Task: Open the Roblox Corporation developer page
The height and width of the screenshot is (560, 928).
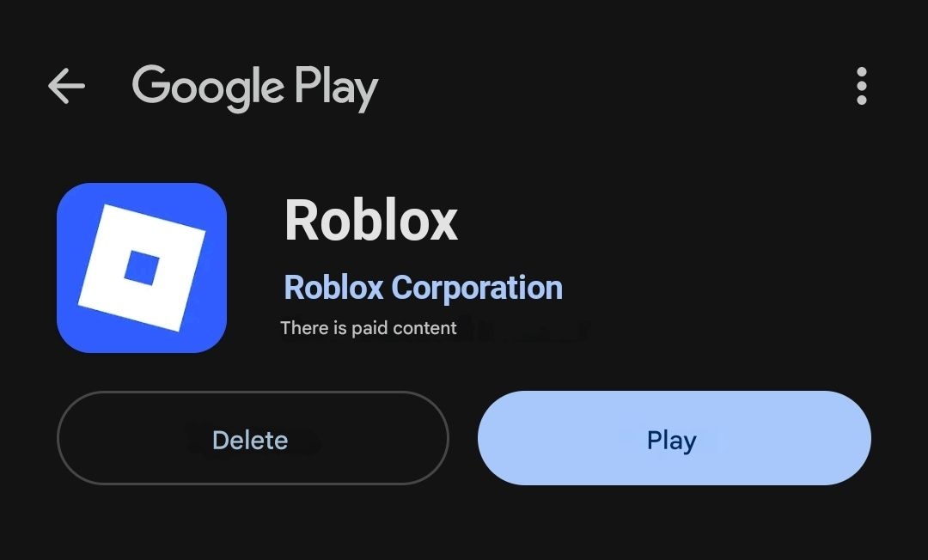Action: 423,288
